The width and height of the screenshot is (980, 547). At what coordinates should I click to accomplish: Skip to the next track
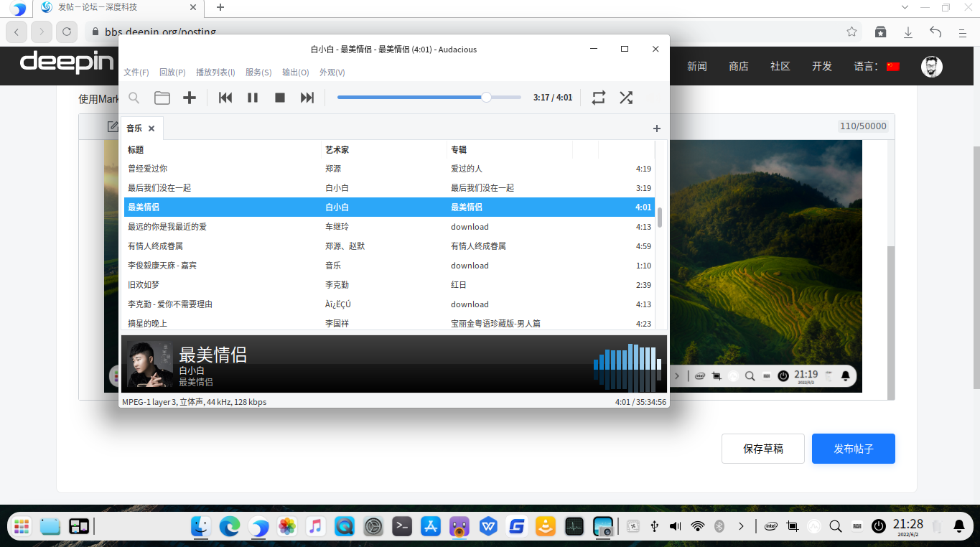coord(307,98)
